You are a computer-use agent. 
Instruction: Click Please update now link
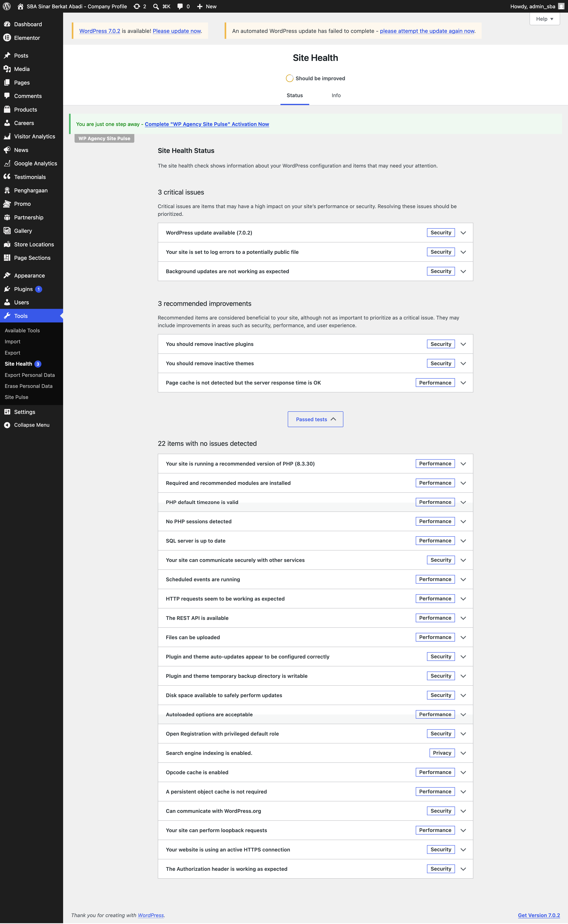tap(177, 31)
